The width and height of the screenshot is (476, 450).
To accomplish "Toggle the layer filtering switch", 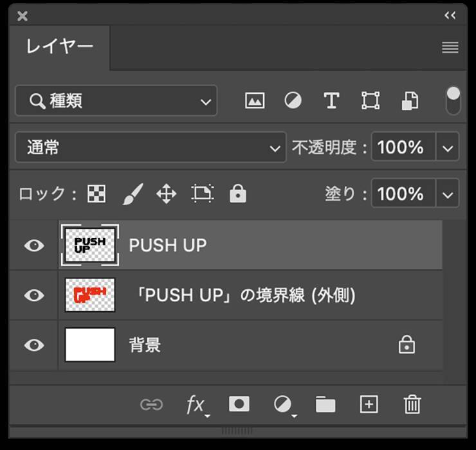I will tap(453, 100).
